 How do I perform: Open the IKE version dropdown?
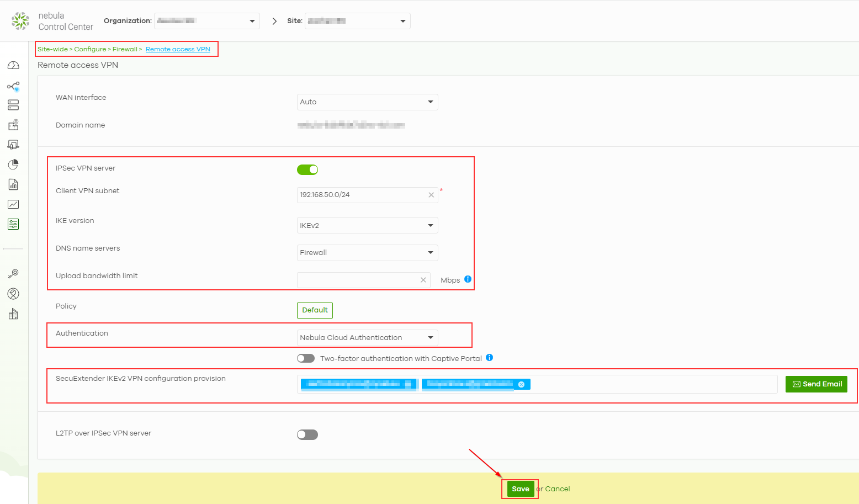tap(367, 225)
